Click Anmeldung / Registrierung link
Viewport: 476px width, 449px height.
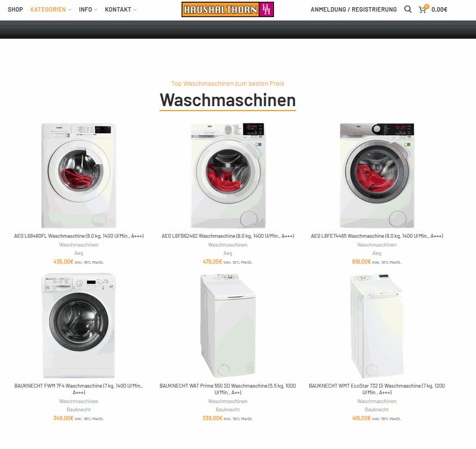click(x=353, y=9)
